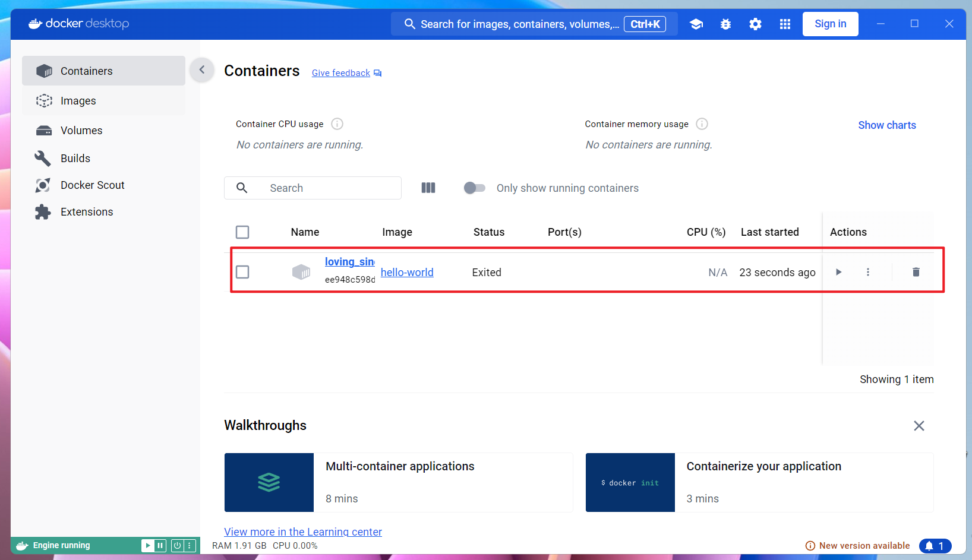The width and height of the screenshot is (972, 560).
Task: Click New version available notice
Action: [x=857, y=546]
